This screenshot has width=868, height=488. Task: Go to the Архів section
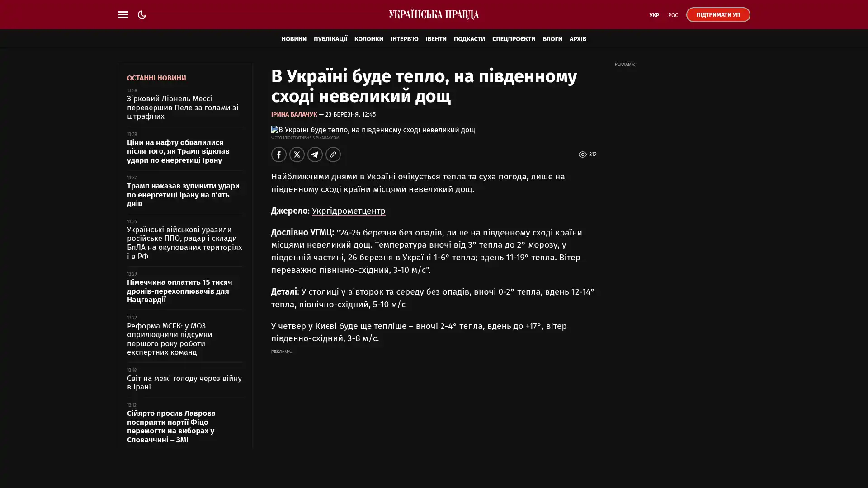point(577,39)
